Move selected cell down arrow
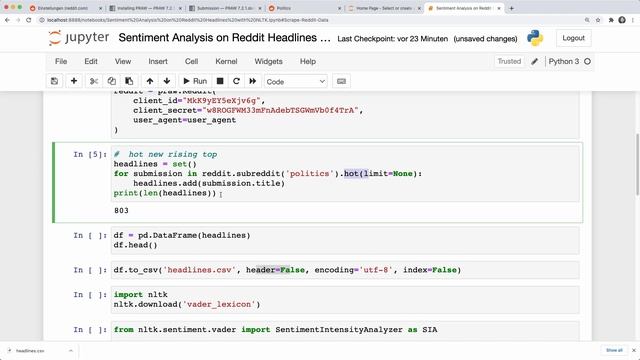Screen dimensions: 640x360 (167, 81)
